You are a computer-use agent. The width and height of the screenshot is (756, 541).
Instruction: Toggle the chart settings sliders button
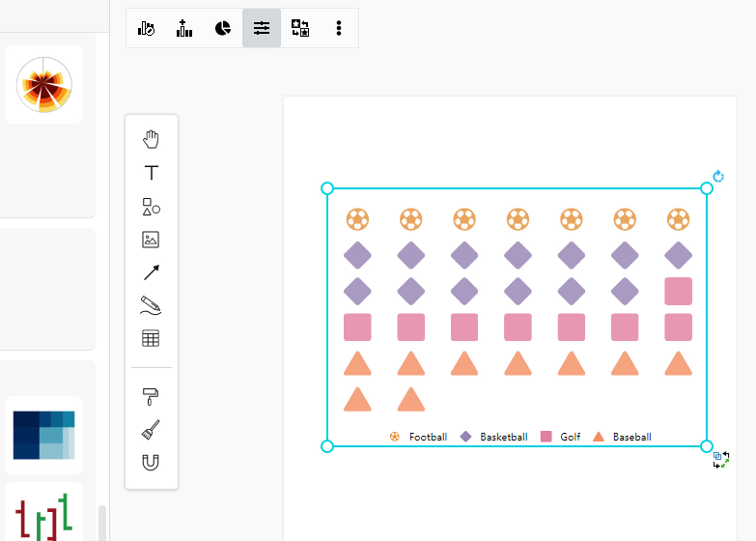262,28
